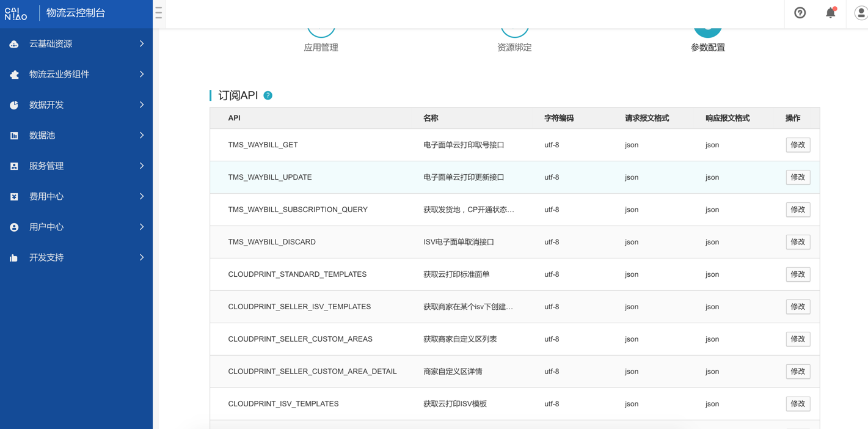
Task: Expand the 数据池 chevron
Action: point(142,136)
